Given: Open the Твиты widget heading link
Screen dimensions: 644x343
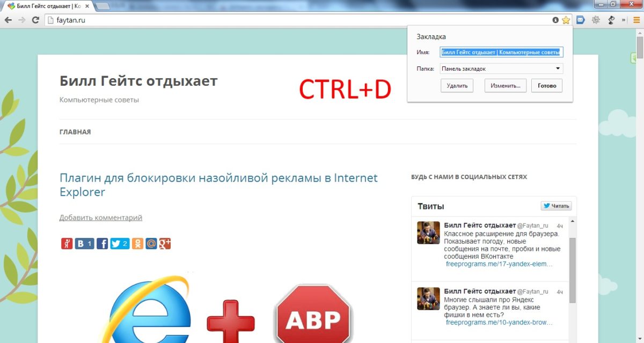Looking at the screenshot, I should (x=431, y=206).
